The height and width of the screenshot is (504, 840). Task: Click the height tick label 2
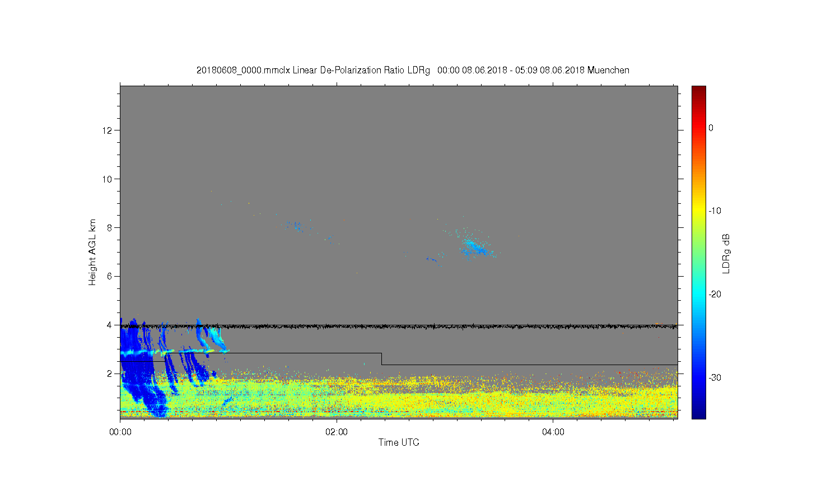click(110, 374)
